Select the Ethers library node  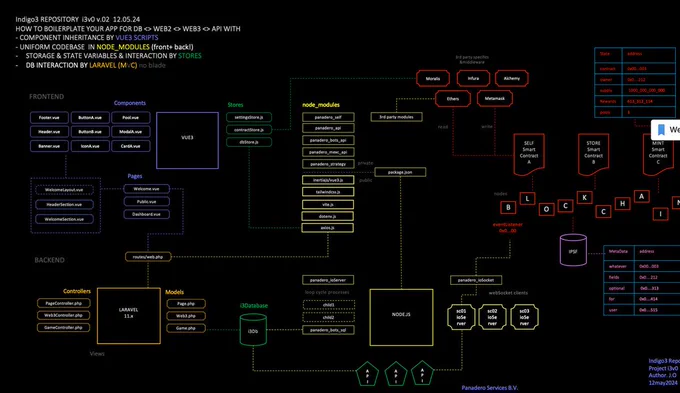tap(453, 98)
